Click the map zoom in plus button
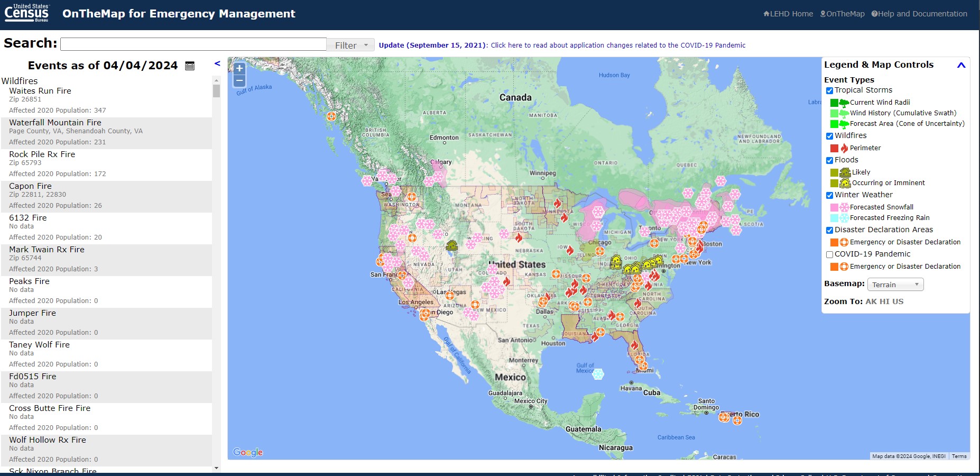Viewport: 980px width, 476px height. coord(239,69)
